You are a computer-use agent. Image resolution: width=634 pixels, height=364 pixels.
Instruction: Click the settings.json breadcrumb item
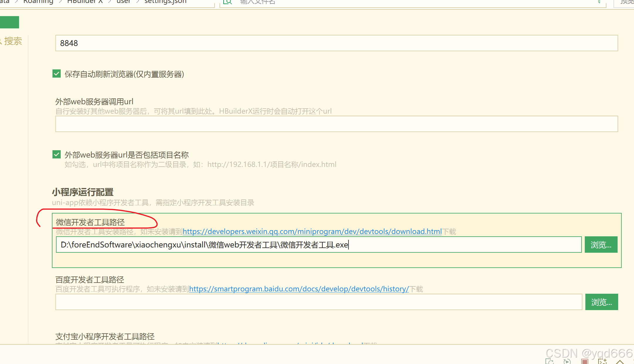coord(165,2)
